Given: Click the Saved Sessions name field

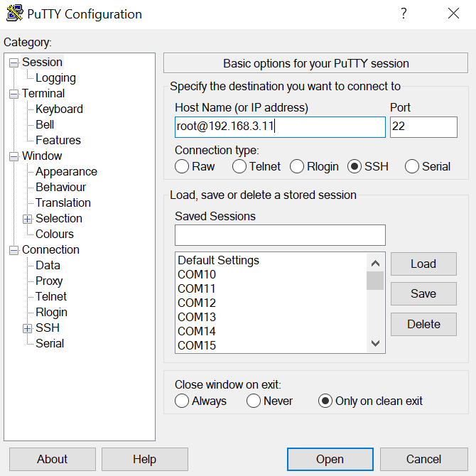Looking at the screenshot, I should (x=280, y=235).
